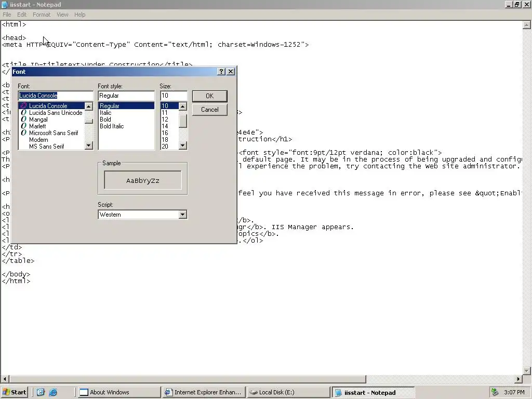Click the Marlett OpenType font icon
Viewport: 532px width, 399px height.
[23, 126]
